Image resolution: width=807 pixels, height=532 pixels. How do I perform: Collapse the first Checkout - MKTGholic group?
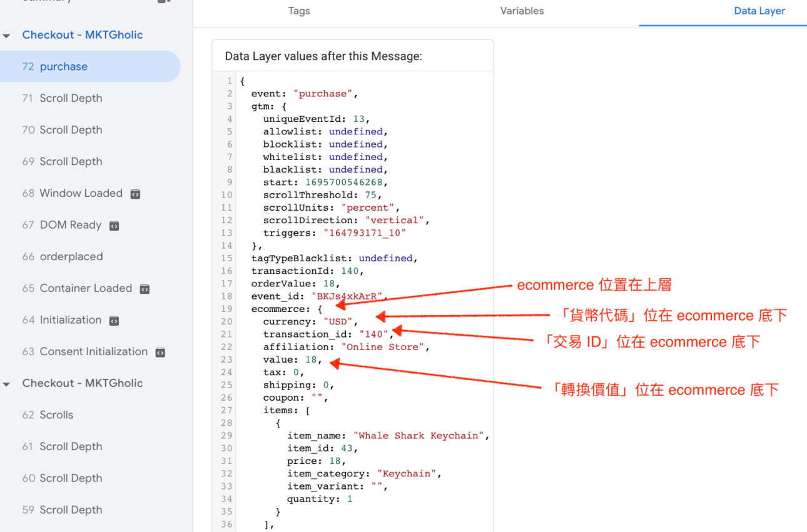click(6, 36)
